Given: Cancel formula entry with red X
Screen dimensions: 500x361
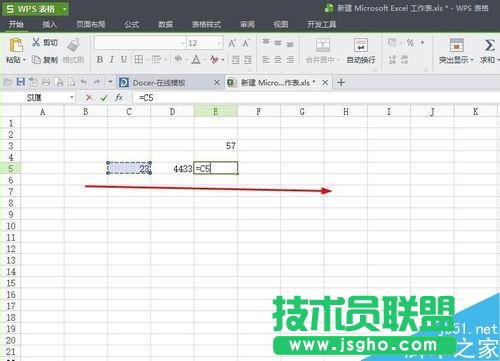Looking at the screenshot, I should point(89,98).
